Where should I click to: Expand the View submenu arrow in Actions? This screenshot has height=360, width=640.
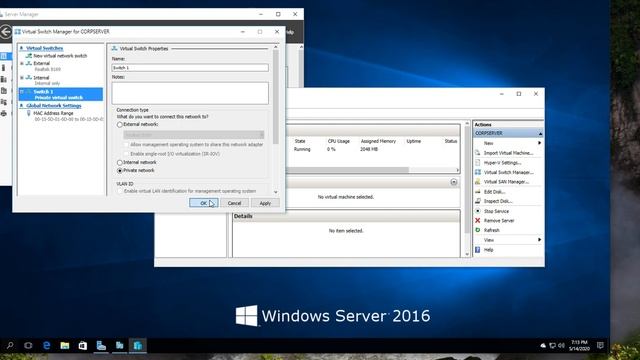click(x=540, y=240)
